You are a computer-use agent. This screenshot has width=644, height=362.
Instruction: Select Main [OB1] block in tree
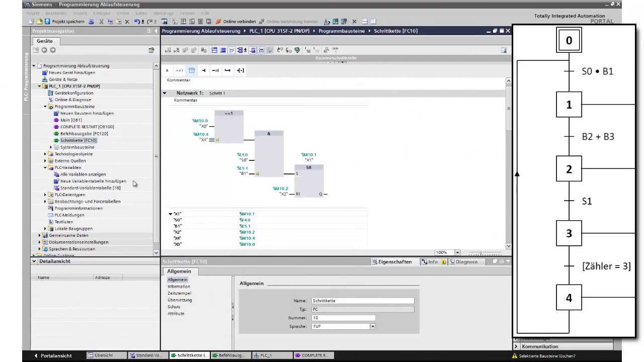[x=71, y=120]
